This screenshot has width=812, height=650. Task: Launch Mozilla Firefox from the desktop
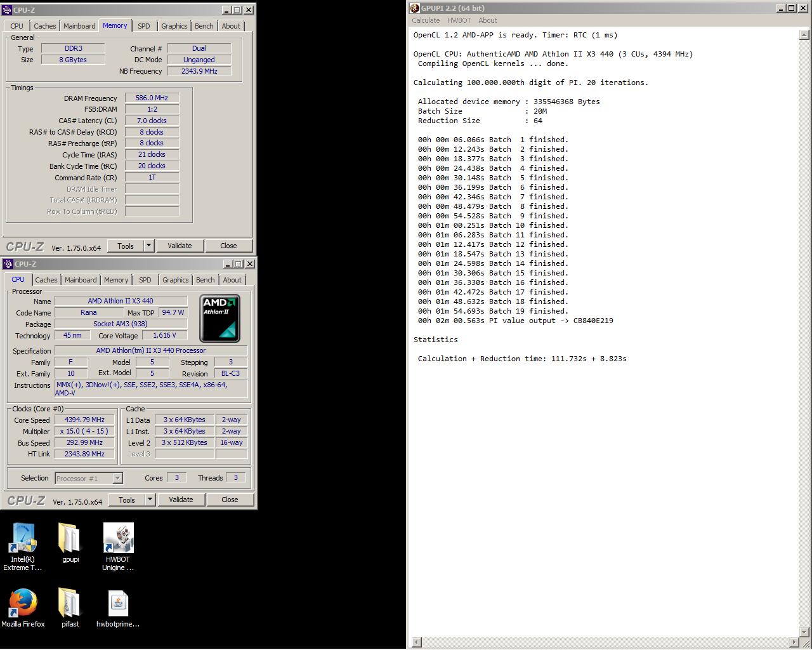click(23, 607)
